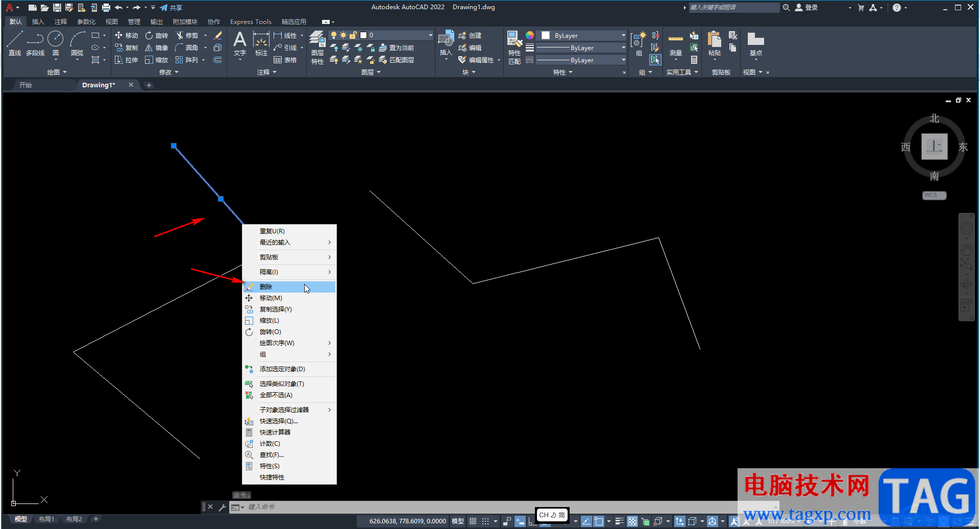Click the 登录 (Sign in) button
Screen dimensions: 980x529
point(806,8)
